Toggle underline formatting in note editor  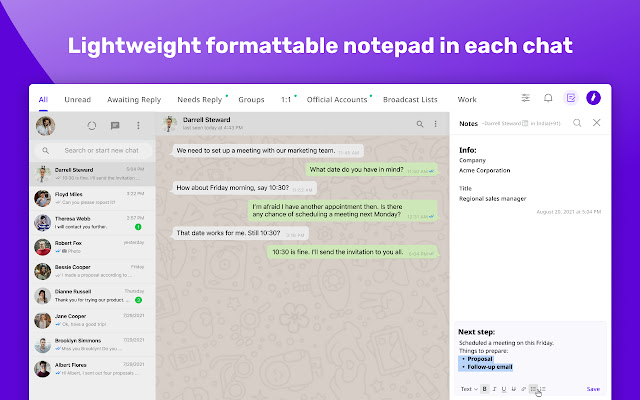point(503,388)
